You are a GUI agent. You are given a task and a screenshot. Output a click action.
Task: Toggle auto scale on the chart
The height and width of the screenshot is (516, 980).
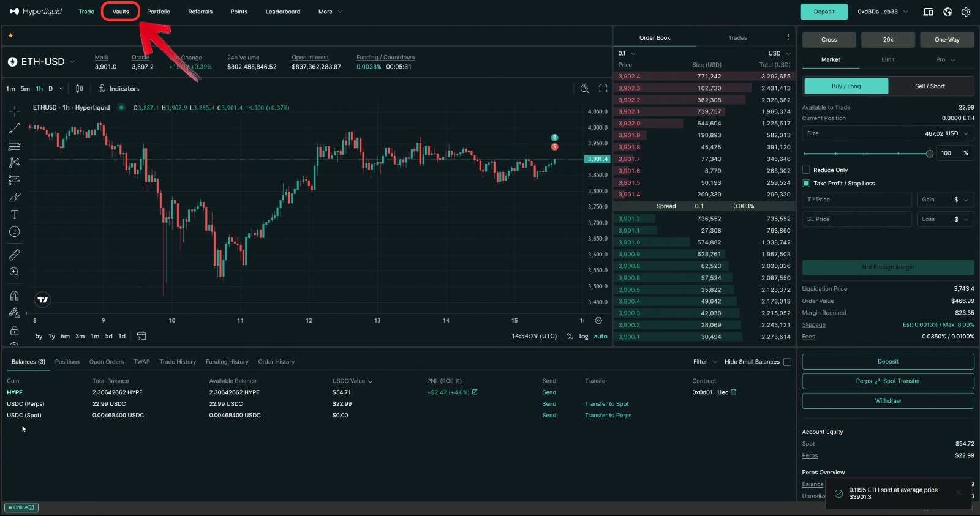(x=601, y=337)
